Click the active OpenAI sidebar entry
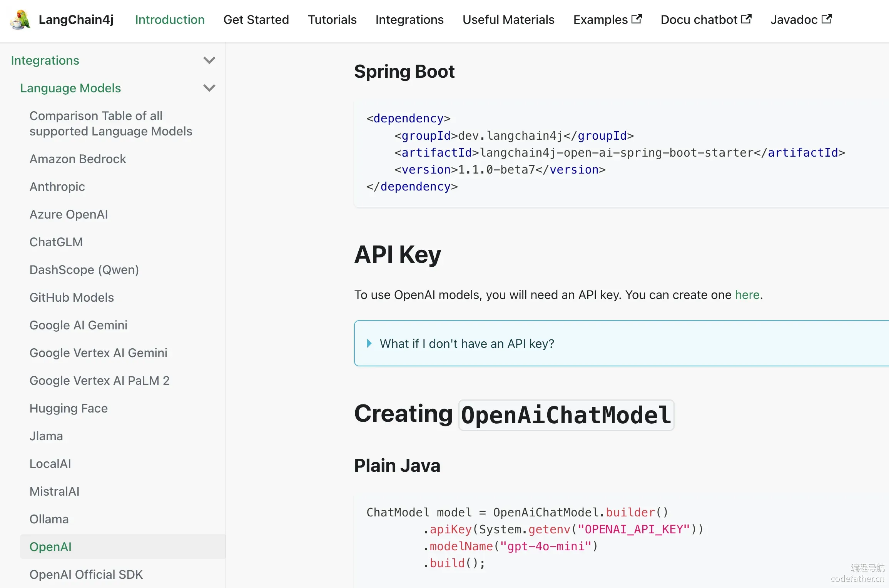The height and width of the screenshot is (588, 889). tap(123, 546)
